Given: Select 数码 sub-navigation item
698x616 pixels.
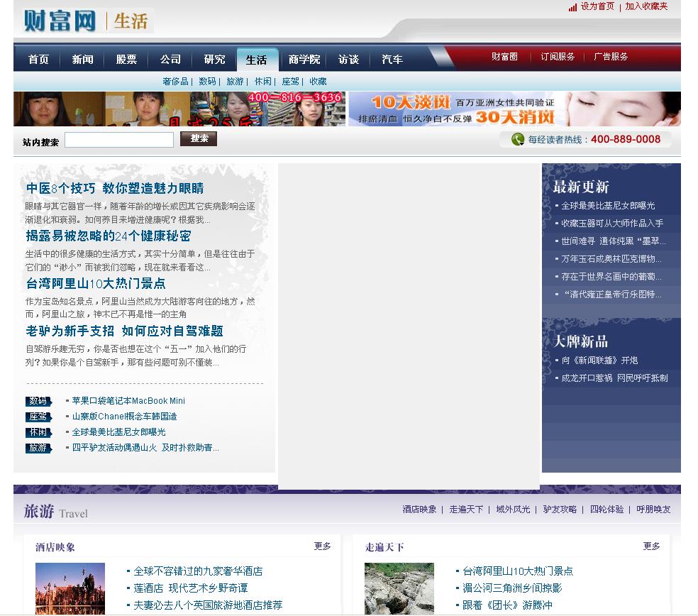Looking at the screenshot, I should 207,82.
